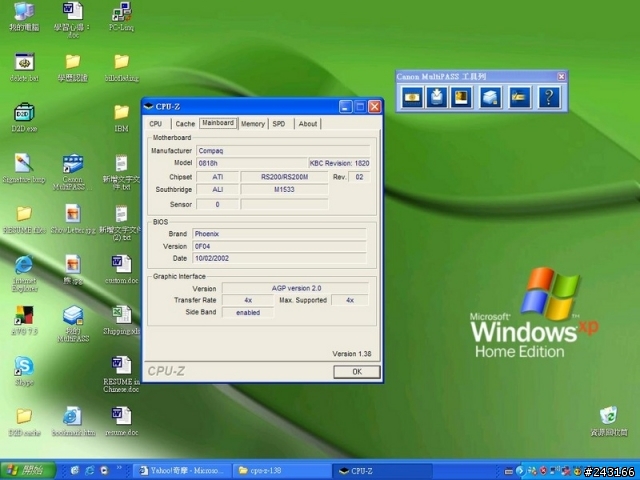The width and height of the screenshot is (640, 480).
Task: Select the D2D.exe desktop icon
Action: tap(24, 118)
